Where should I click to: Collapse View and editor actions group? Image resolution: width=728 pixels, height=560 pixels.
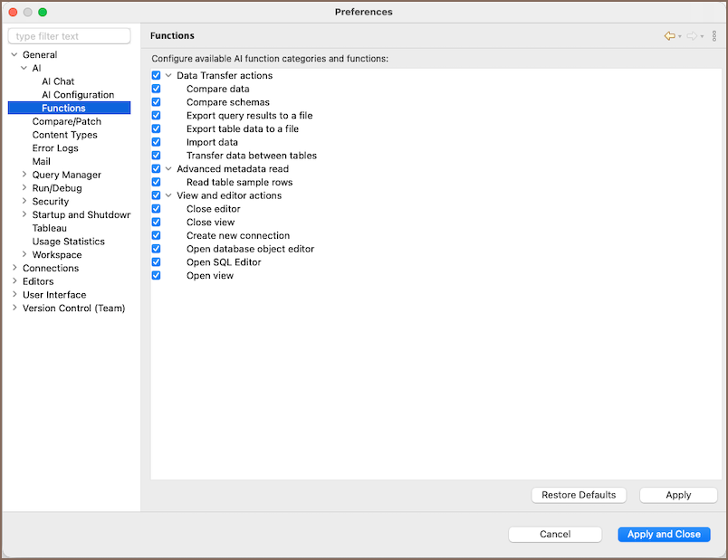coord(168,195)
